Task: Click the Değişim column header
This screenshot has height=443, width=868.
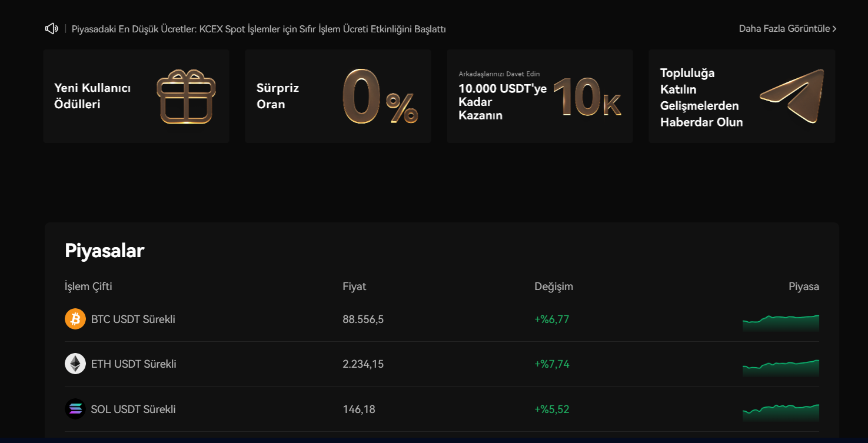Action: [553, 287]
